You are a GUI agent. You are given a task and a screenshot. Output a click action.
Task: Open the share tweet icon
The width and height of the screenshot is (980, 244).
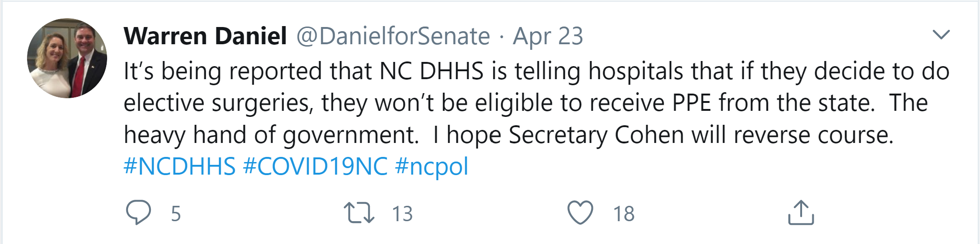[x=801, y=213]
